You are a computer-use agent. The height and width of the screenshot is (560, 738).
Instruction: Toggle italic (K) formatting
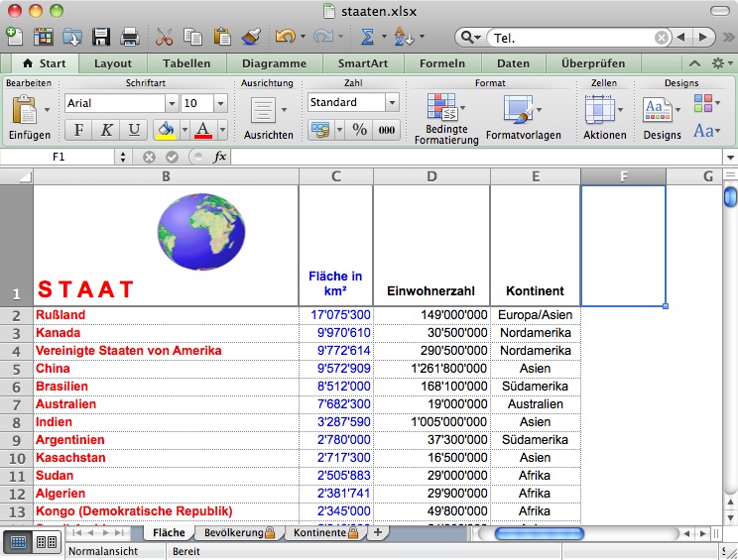(x=106, y=130)
